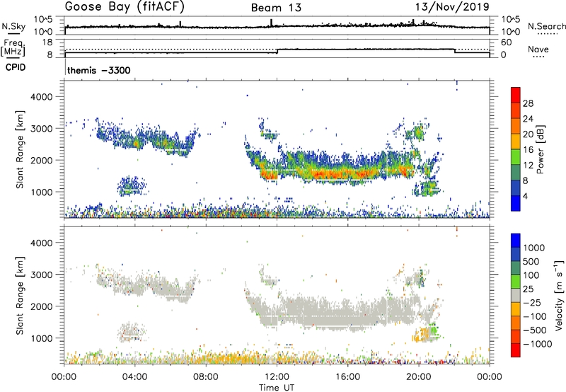Click the 'Velocity [m s-1]' color bar title
The width and height of the screenshot is (566, 392).
click(560, 295)
